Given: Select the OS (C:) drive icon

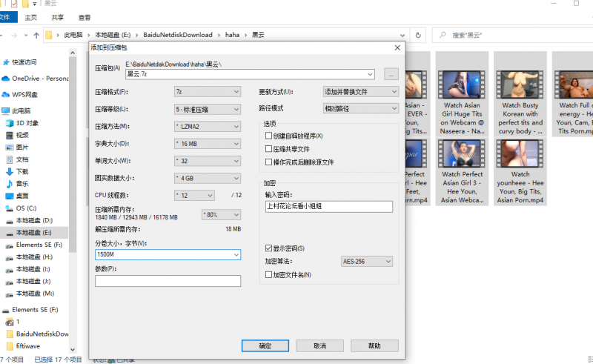Looking at the screenshot, I should (x=10, y=208).
